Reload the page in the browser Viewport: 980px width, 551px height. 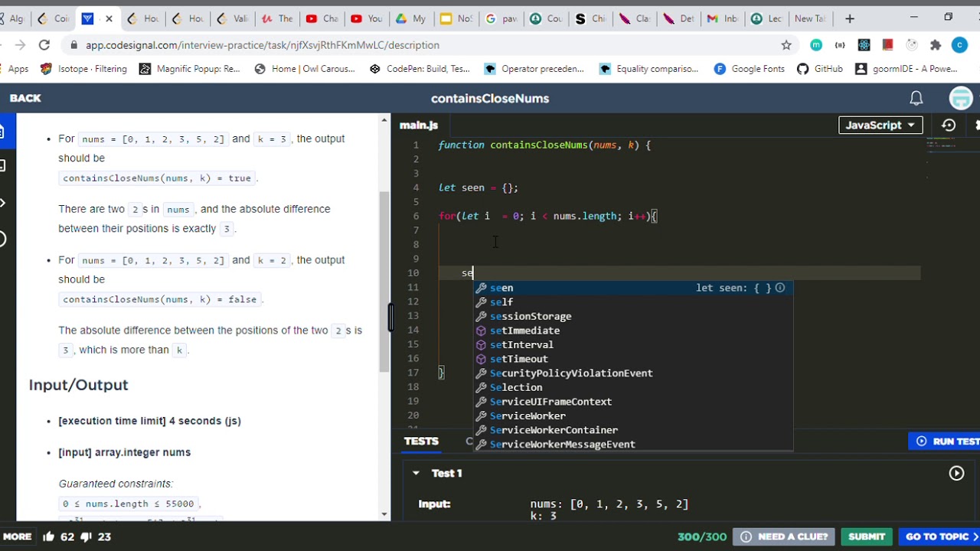point(44,45)
